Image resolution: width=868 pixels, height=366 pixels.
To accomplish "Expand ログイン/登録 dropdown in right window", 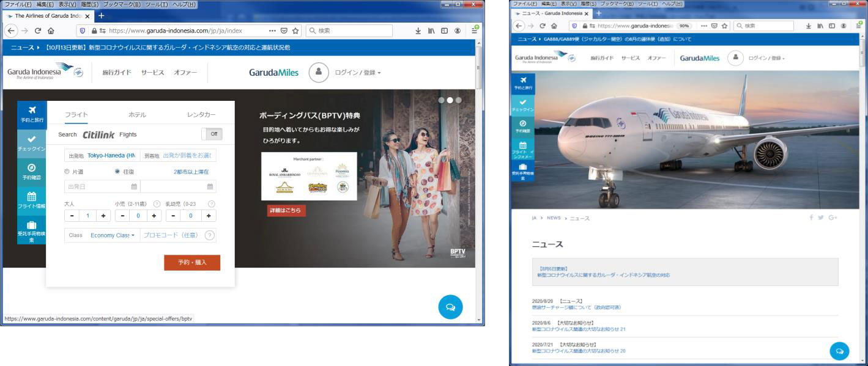I will 766,58.
